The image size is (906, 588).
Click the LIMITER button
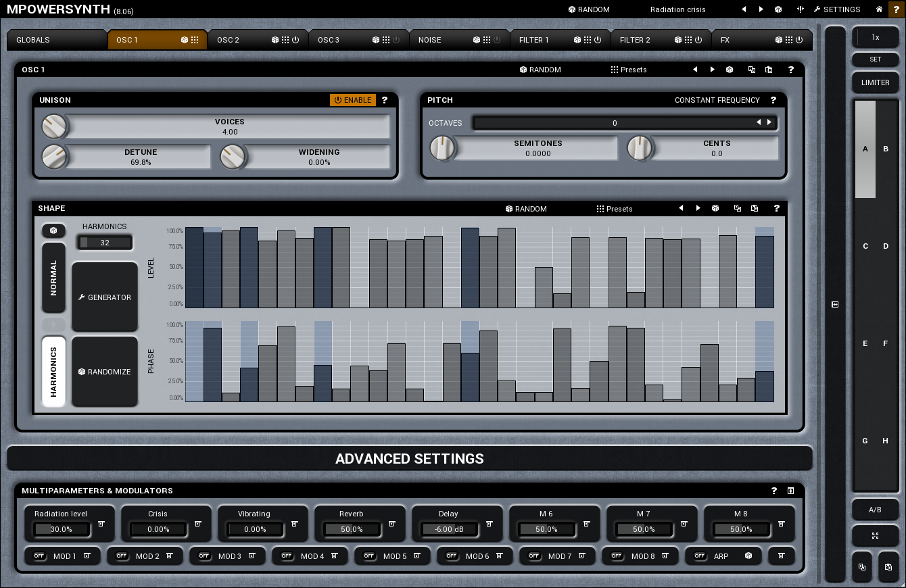875,82
